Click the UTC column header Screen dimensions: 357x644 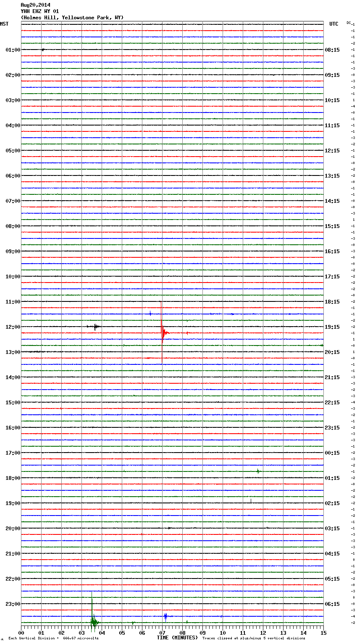333,24
